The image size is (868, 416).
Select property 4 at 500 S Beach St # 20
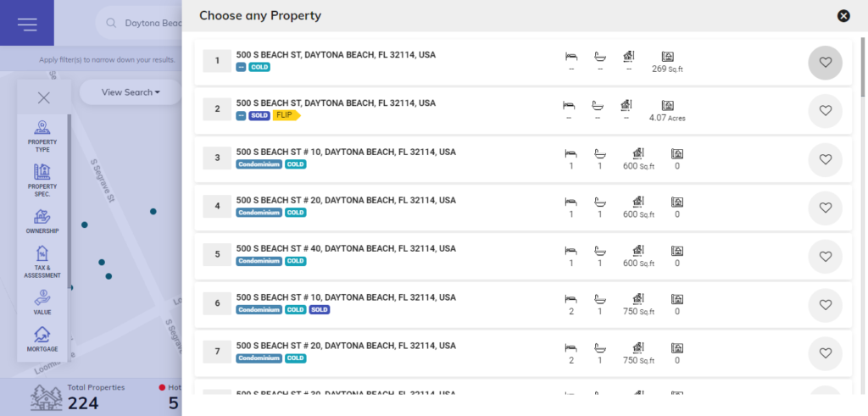pos(523,208)
